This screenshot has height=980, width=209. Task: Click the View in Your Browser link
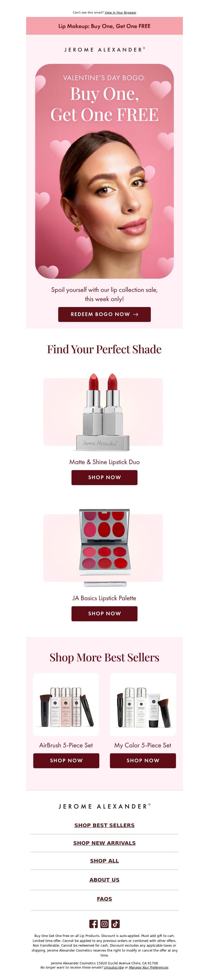[x=120, y=13]
